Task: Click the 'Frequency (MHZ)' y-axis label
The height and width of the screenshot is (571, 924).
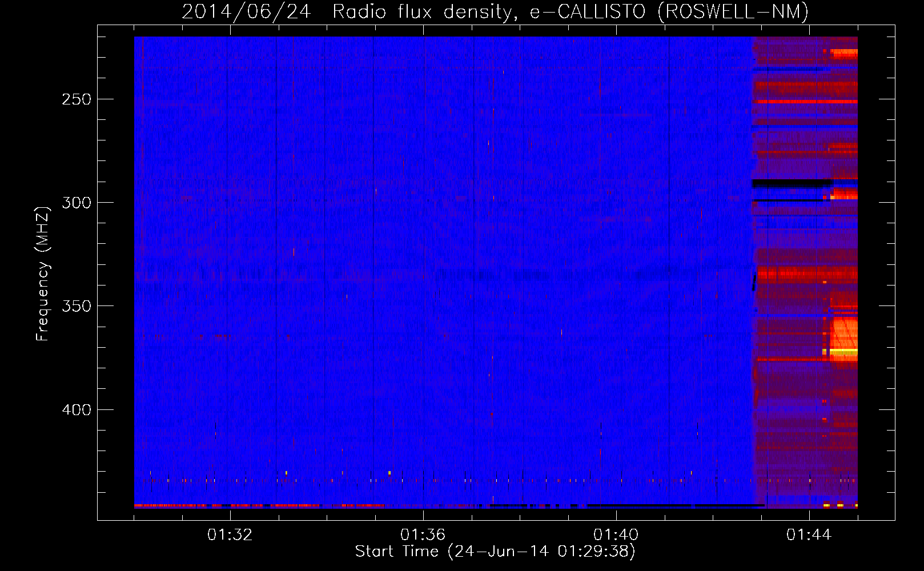Action: (x=43, y=274)
